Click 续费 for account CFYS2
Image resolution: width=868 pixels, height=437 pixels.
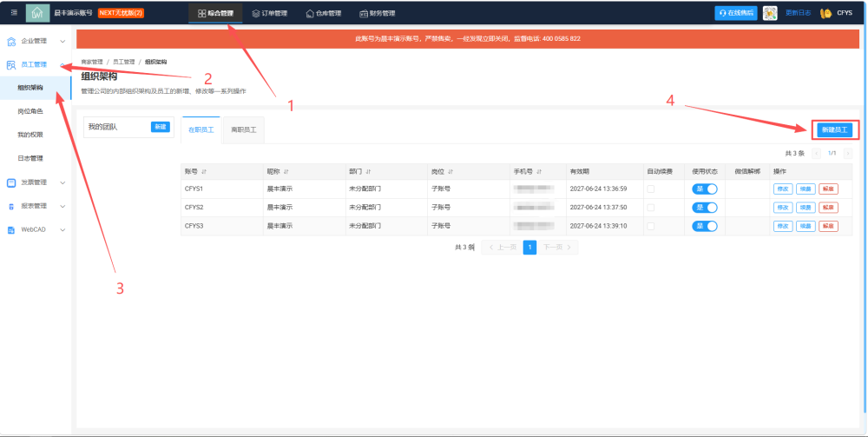click(806, 207)
